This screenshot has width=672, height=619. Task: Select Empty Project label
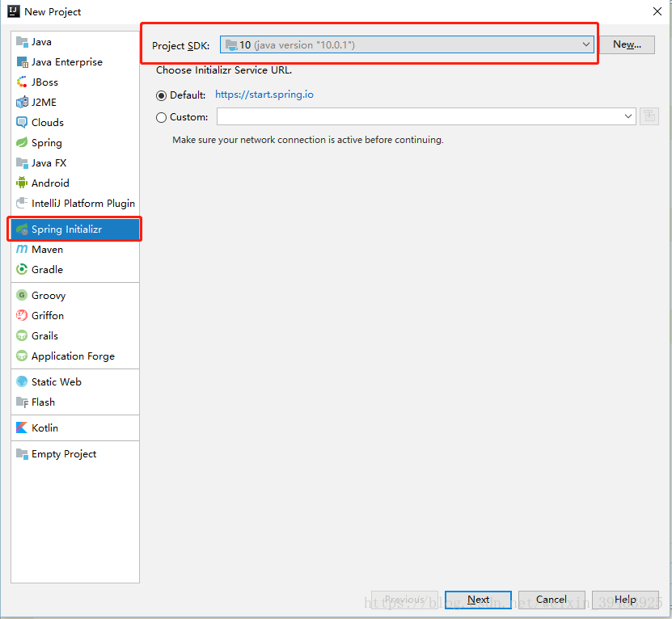tap(64, 454)
